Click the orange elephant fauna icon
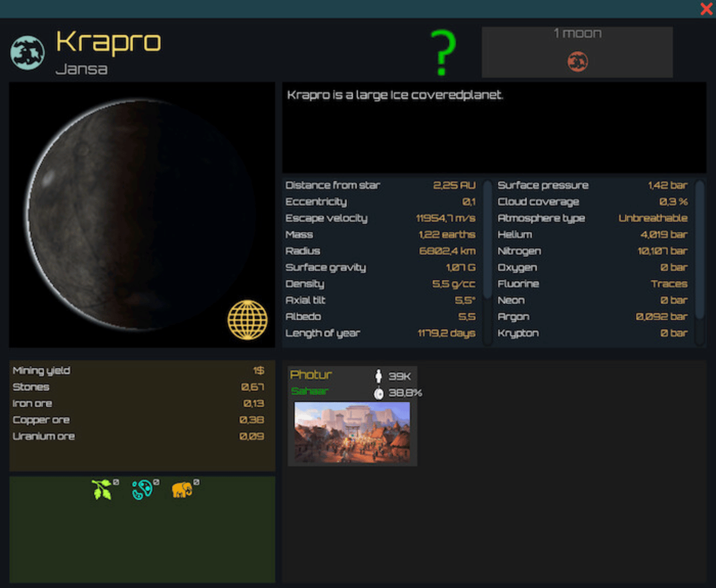Viewport: 716px width, 588px height. coord(182,489)
